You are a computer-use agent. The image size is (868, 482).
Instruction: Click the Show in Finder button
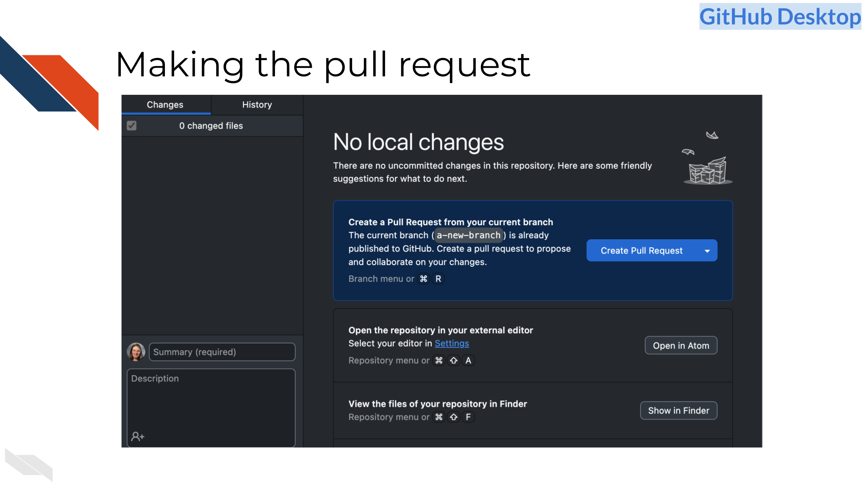pyautogui.click(x=678, y=410)
